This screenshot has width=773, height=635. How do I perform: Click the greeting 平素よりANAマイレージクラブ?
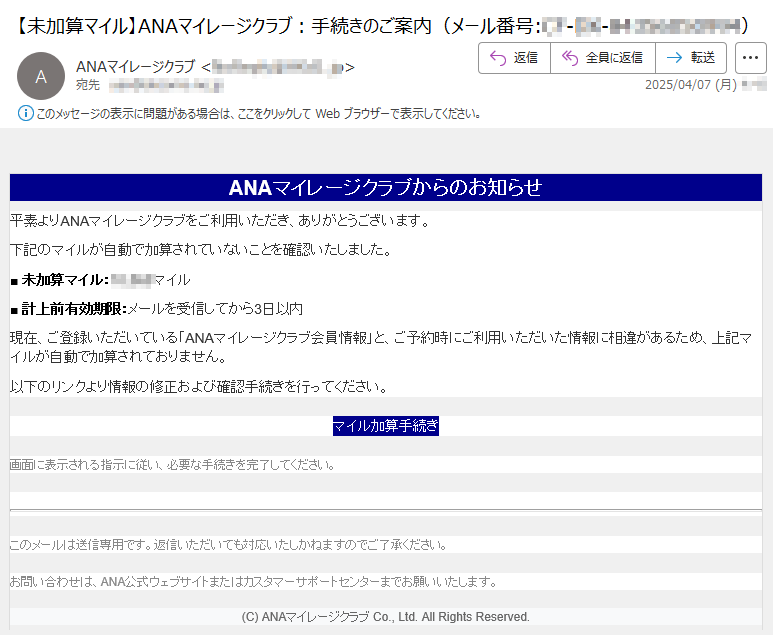coord(221,220)
